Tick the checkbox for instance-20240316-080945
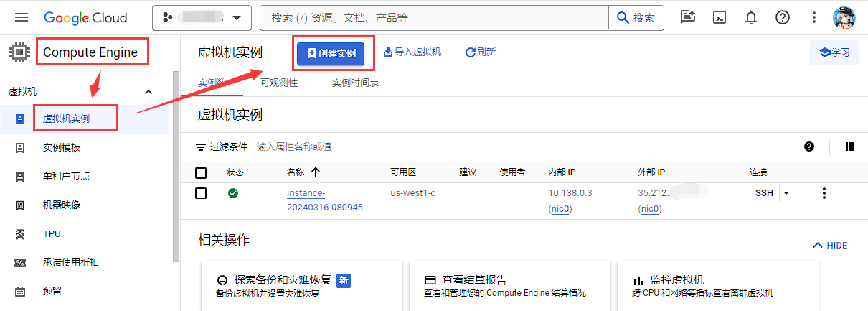868x311 pixels. pos(201,193)
